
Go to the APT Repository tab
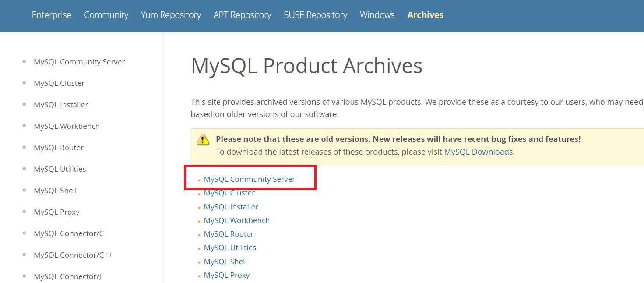coord(242,15)
